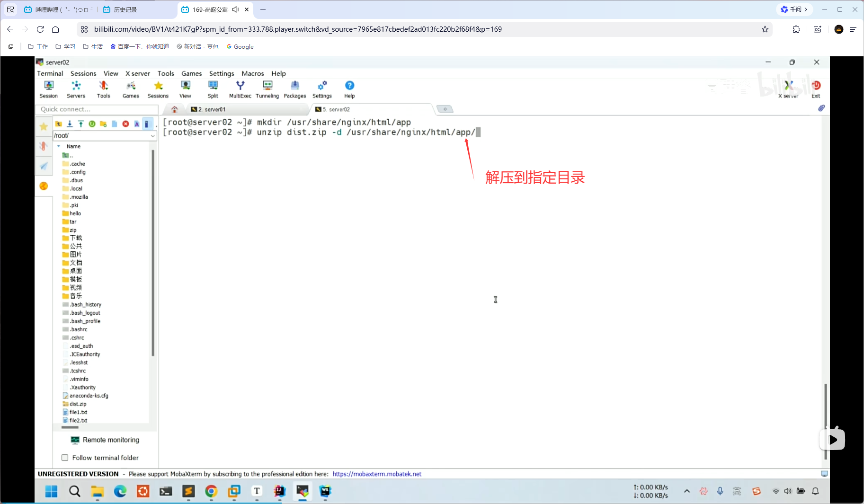Mute the 169 tab audio speaker icon
The image size is (864, 504).
235,9
